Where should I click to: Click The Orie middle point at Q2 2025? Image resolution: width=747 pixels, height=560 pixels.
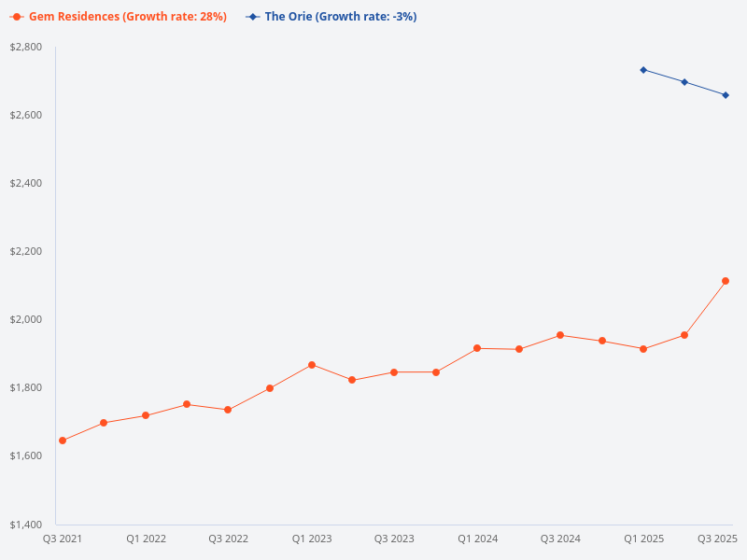(x=684, y=82)
